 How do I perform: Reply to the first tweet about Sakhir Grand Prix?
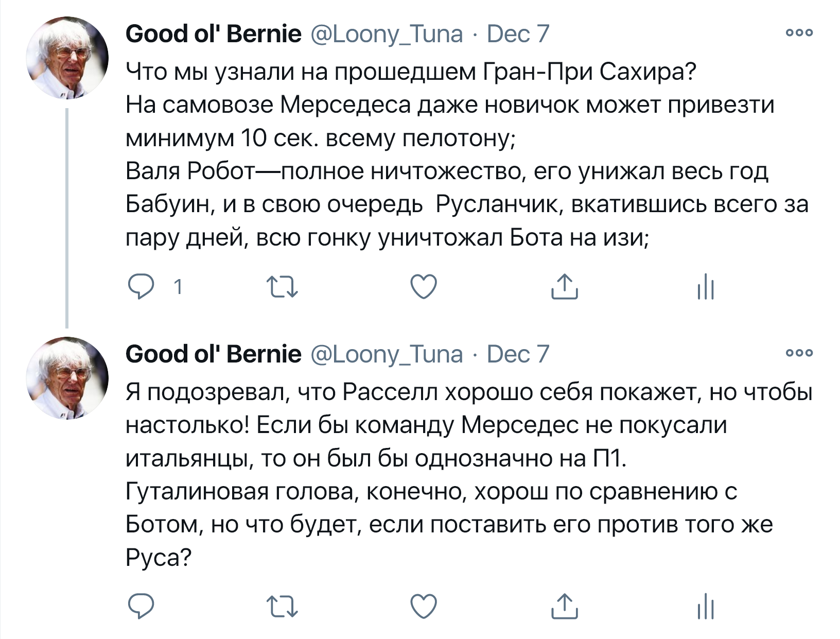coord(141,287)
